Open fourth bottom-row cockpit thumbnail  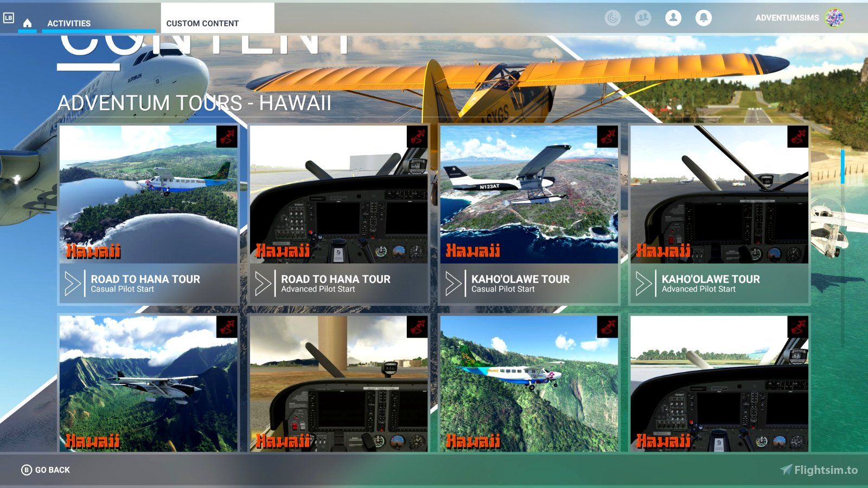point(720,384)
